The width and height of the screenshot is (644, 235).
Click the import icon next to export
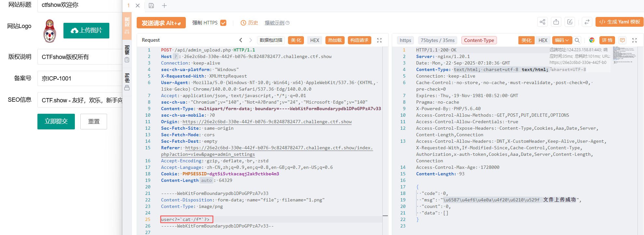570,22
